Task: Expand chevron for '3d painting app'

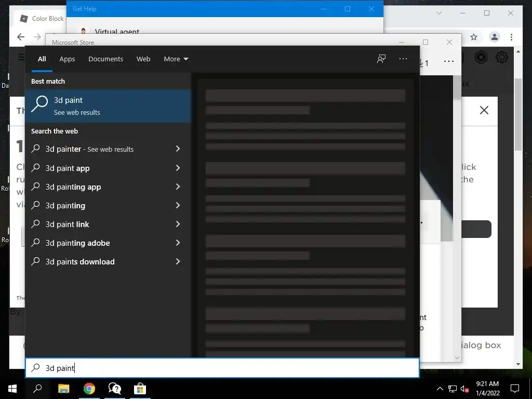Action: (x=178, y=187)
